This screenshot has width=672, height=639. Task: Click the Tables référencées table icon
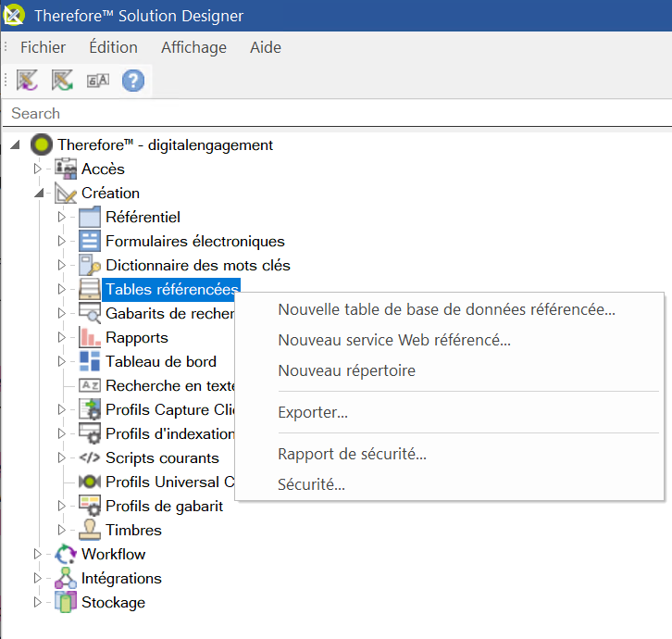click(x=90, y=289)
